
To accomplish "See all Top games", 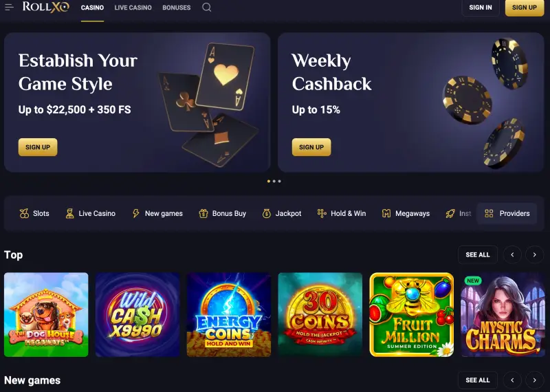I will point(478,254).
